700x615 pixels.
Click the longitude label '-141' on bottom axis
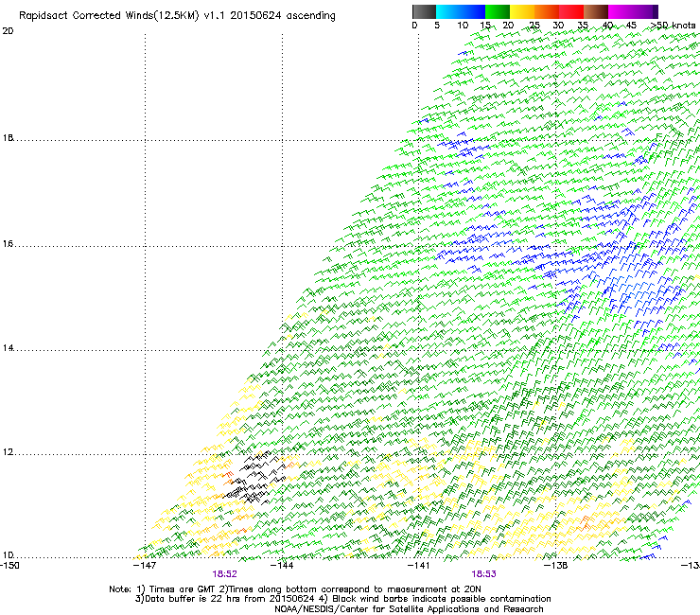(x=419, y=566)
